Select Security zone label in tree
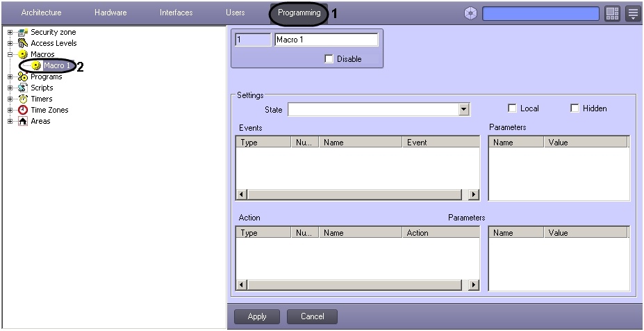644x331 pixels. 53,32
